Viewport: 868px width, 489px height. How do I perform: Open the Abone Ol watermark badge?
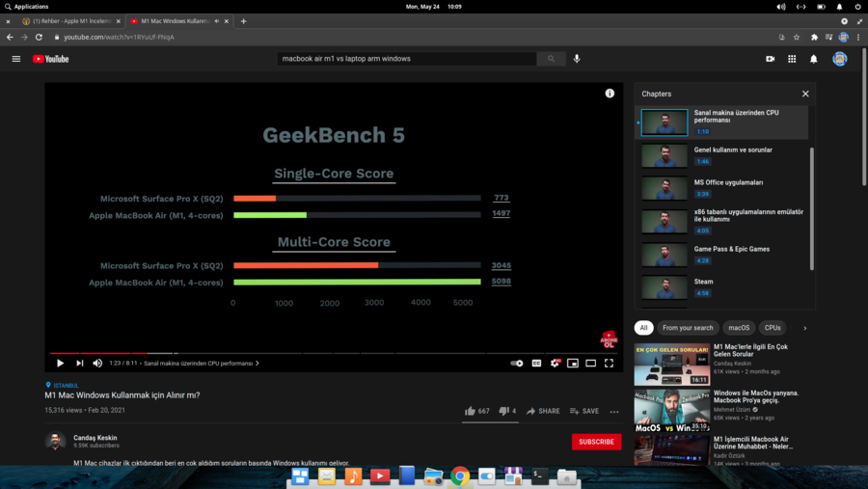point(609,340)
